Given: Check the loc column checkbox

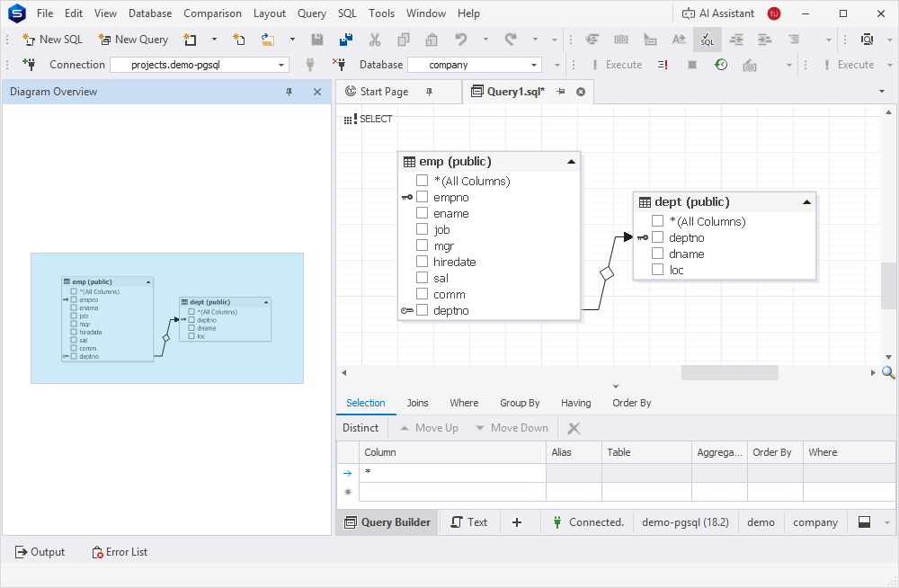Looking at the screenshot, I should 658,269.
